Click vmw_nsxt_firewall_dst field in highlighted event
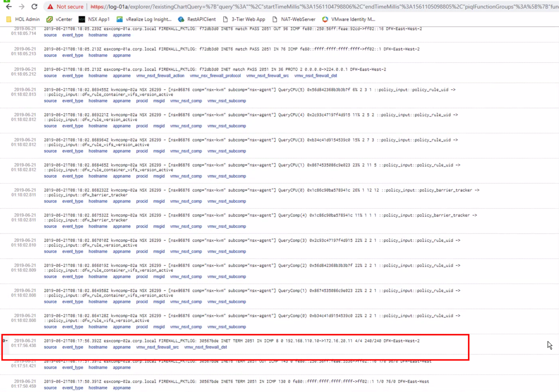Screen dimensions: 559x392 tap(206, 347)
